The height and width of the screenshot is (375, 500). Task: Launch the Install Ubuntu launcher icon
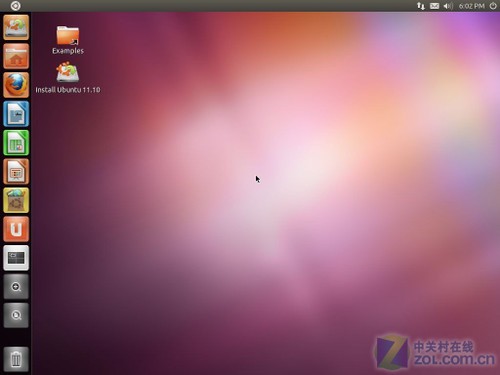pos(16,27)
